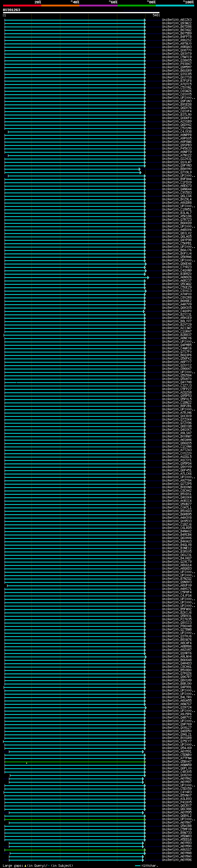Select hit label UniRef100_C5PHF4
The image size is (197, 868).
coord(177,592)
